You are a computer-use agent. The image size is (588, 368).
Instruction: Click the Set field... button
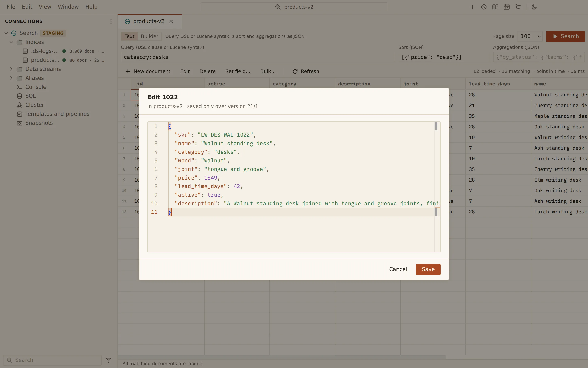point(238,71)
